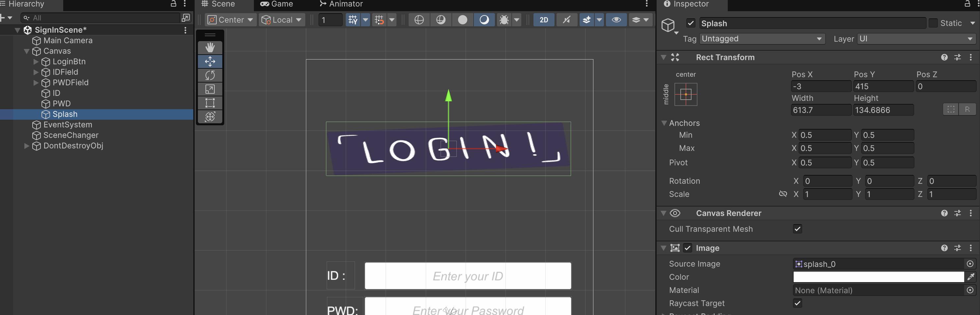980x315 pixels.
Task: Toggle 2D view mode
Action: point(544,20)
